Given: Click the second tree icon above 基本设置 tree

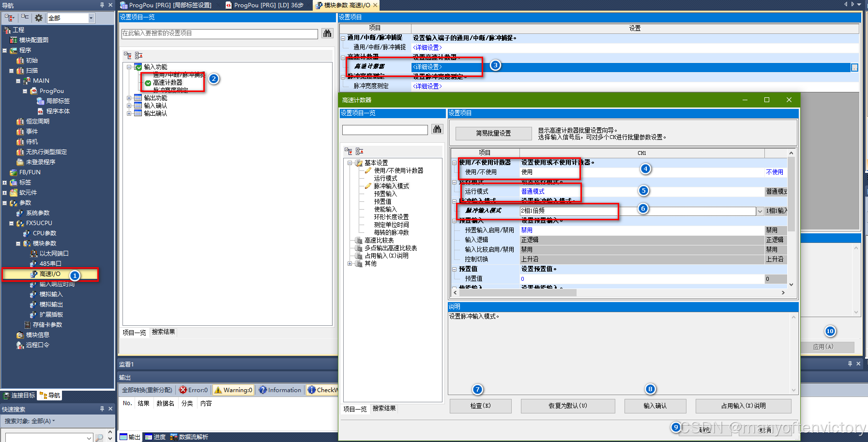Looking at the screenshot, I should (x=359, y=151).
